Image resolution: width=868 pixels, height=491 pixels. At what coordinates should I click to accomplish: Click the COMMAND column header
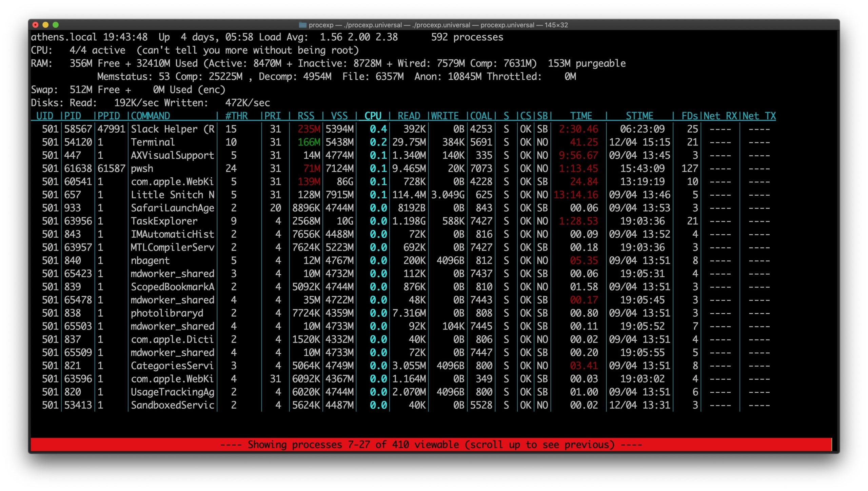click(x=150, y=116)
